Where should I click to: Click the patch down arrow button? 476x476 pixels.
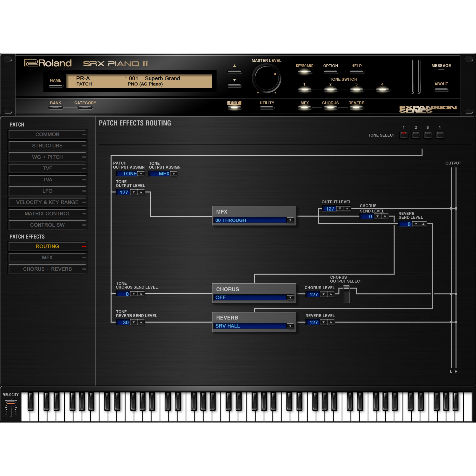234,86
